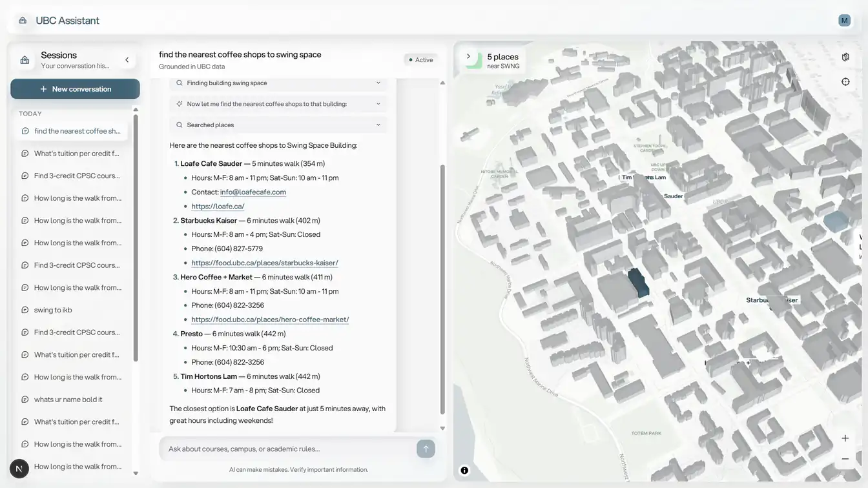The width and height of the screenshot is (868, 488).
Task: Open the starbucks-kaiser food.ubc.ca link
Action: coord(265,263)
